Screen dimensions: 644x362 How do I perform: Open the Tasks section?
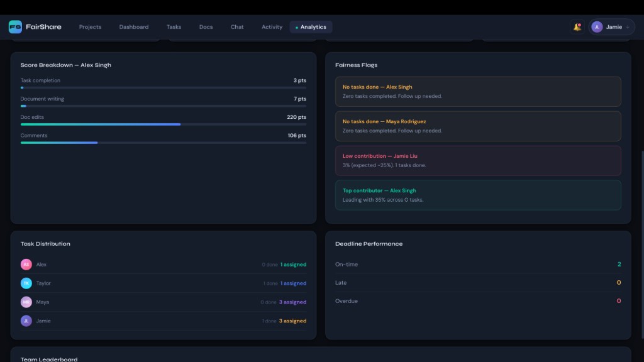coord(174,27)
